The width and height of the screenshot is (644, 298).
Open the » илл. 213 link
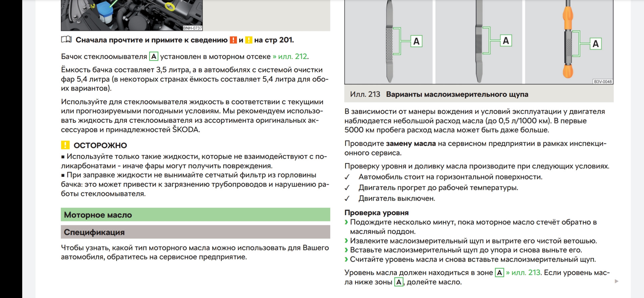coord(523,272)
